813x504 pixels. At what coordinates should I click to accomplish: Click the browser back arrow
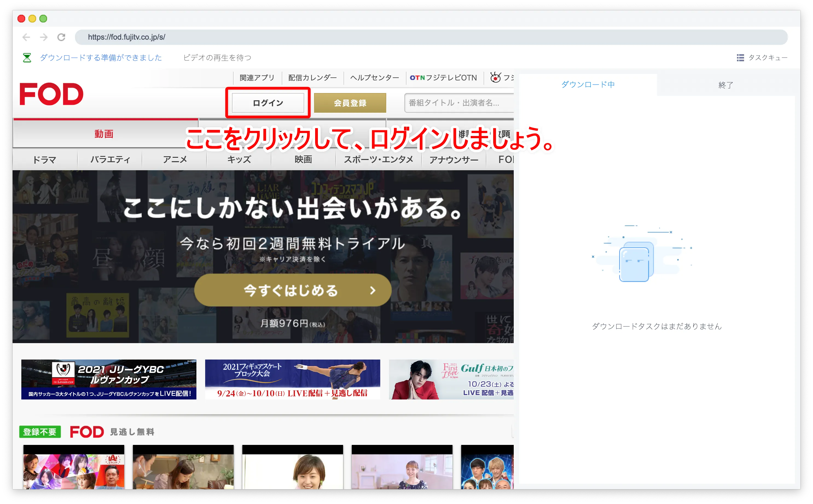(26, 37)
